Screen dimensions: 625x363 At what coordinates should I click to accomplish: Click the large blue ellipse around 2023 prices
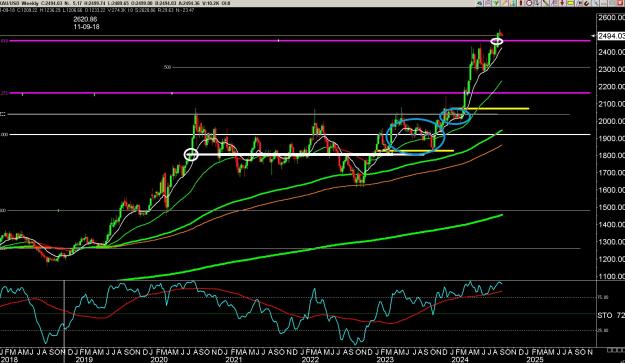[x=415, y=136]
